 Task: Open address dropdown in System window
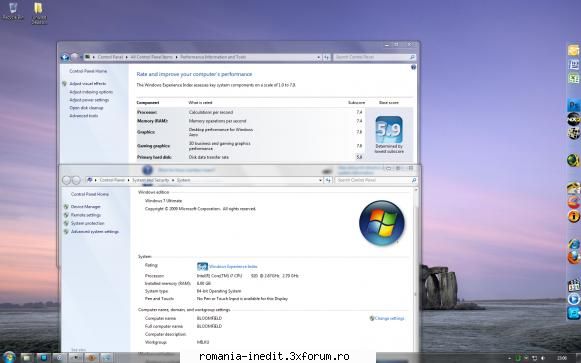320,180
